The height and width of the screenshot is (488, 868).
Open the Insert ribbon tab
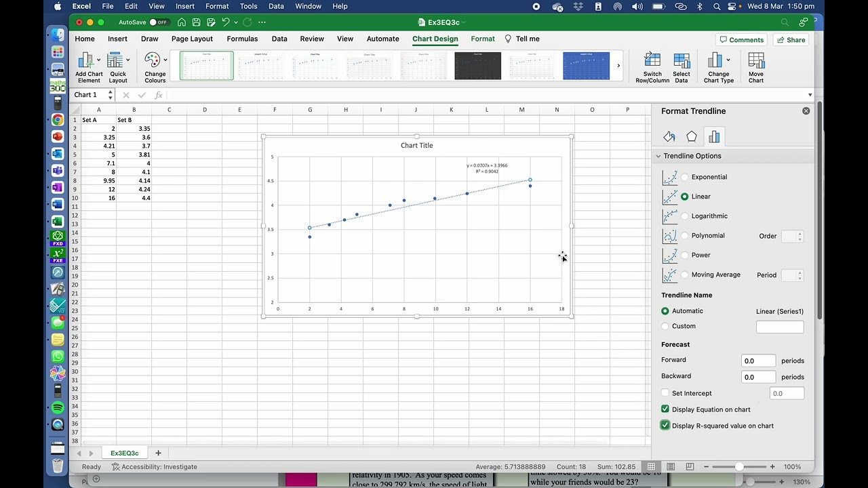[x=117, y=39]
